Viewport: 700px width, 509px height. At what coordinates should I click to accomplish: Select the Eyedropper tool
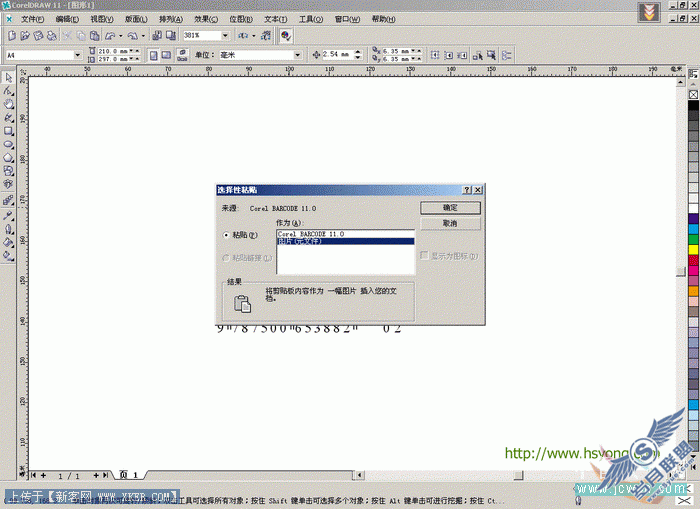[8, 215]
